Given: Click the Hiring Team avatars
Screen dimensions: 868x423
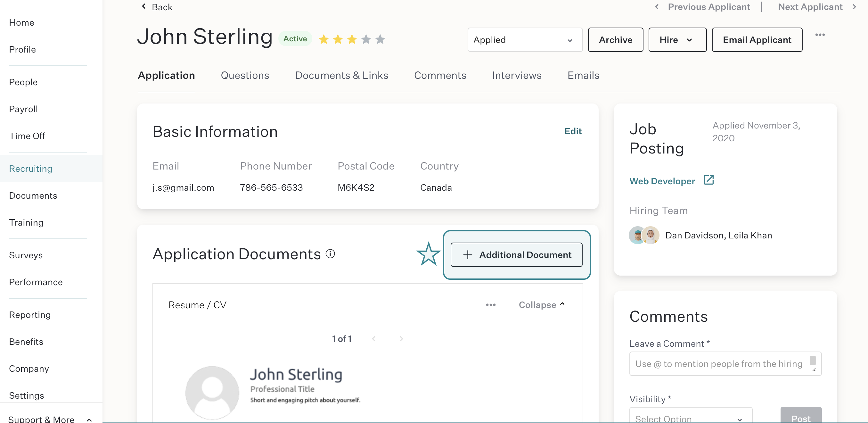Looking at the screenshot, I should pos(644,235).
